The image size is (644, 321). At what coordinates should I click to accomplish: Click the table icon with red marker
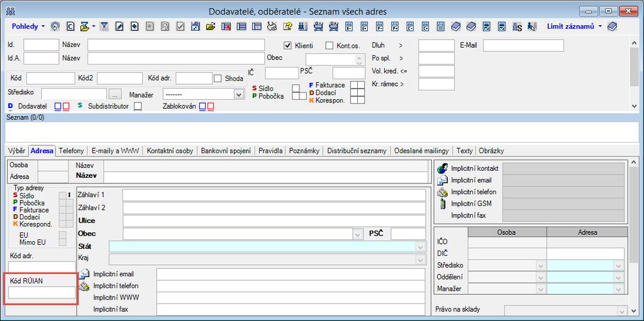(226, 26)
